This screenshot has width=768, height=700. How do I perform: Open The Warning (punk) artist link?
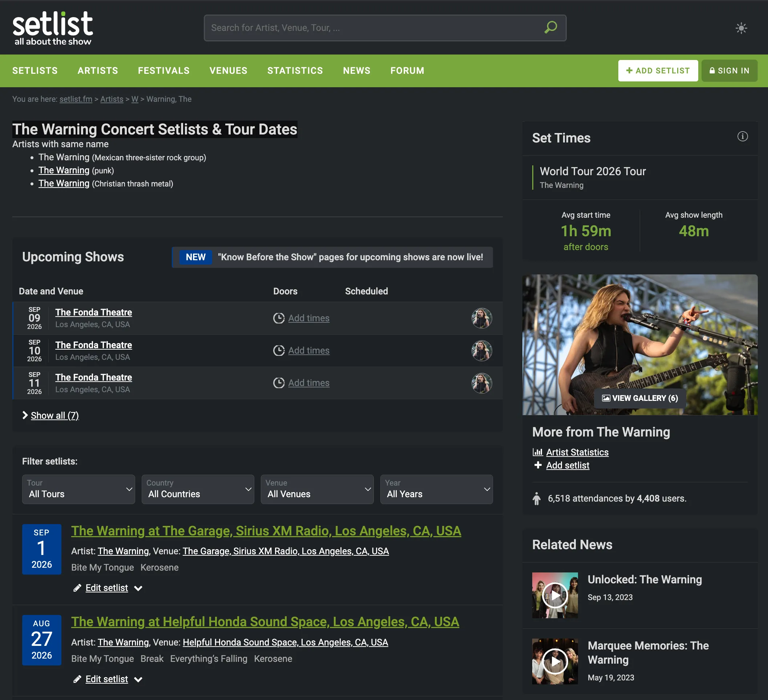tap(64, 170)
